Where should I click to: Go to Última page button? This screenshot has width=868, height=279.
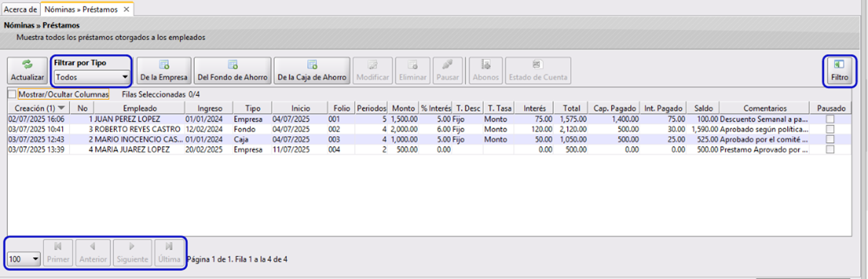(x=169, y=253)
